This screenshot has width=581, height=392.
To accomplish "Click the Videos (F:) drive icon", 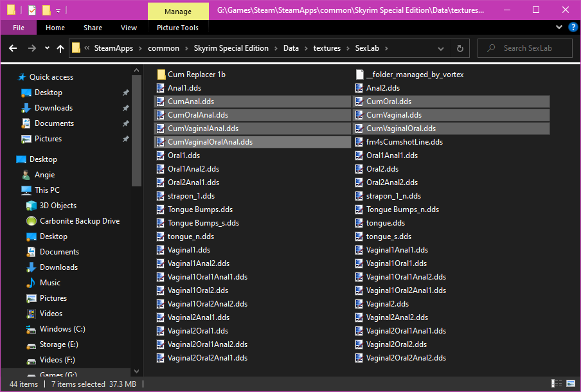I will [x=31, y=360].
